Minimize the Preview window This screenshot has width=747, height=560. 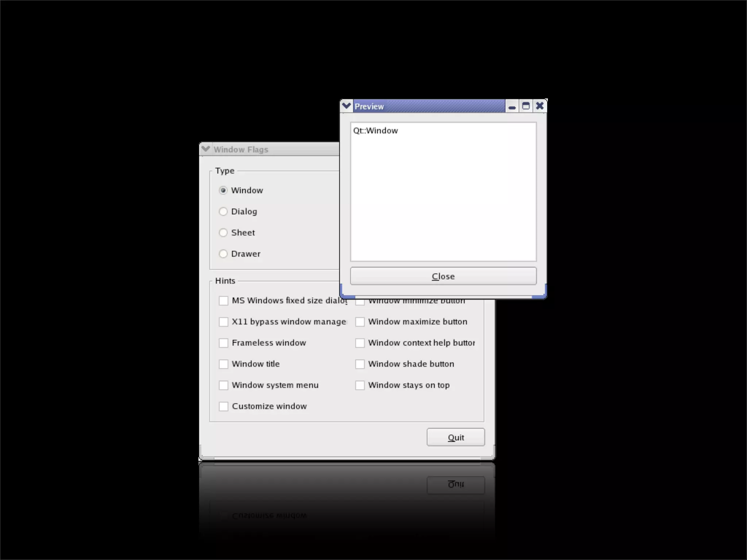512,106
